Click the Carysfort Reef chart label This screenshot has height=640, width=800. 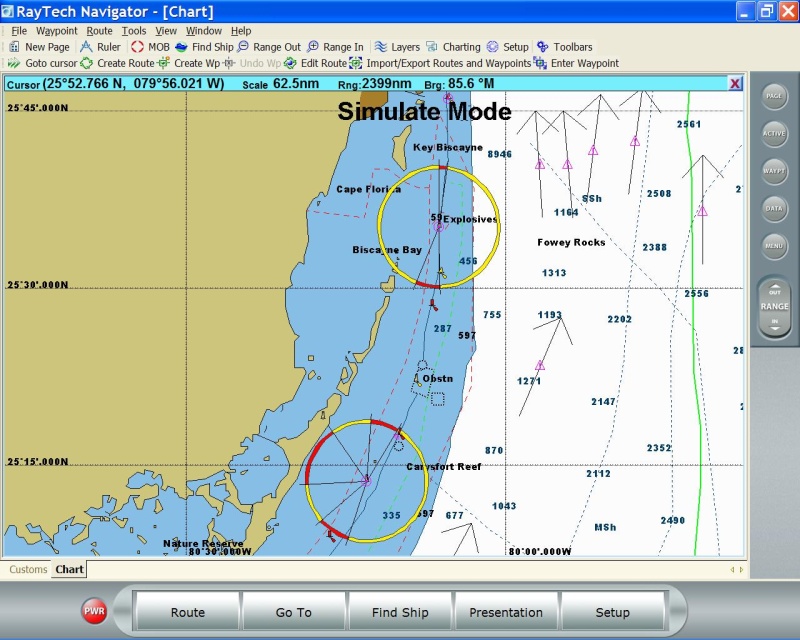[443, 466]
